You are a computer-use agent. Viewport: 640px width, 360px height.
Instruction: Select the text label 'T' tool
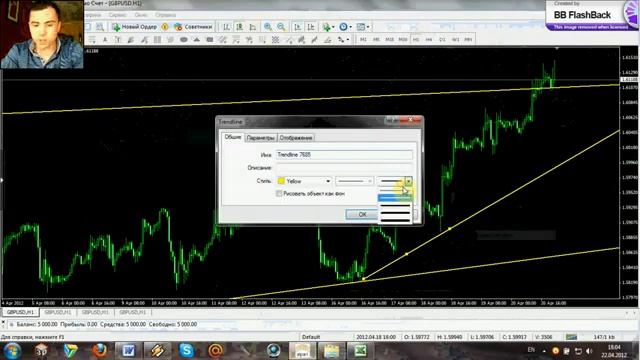pyautogui.click(x=118, y=40)
